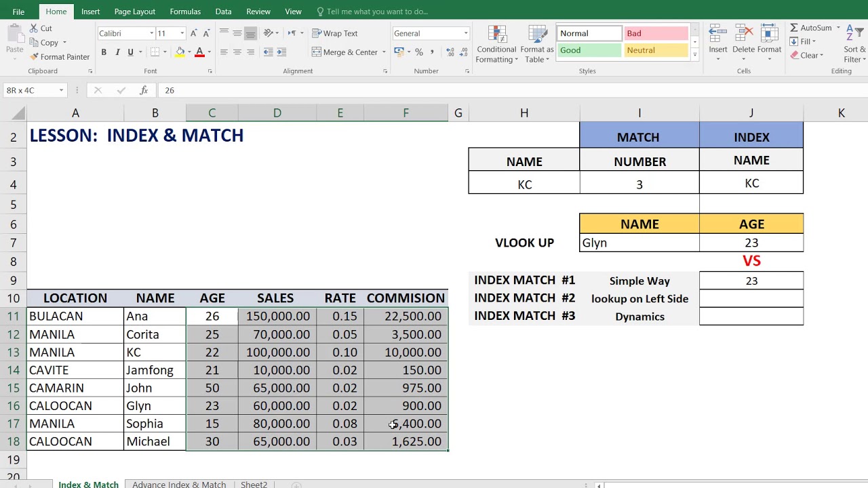Click the Format Painter tool
The height and width of the screenshot is (488, 868).
tap(59, 57)
